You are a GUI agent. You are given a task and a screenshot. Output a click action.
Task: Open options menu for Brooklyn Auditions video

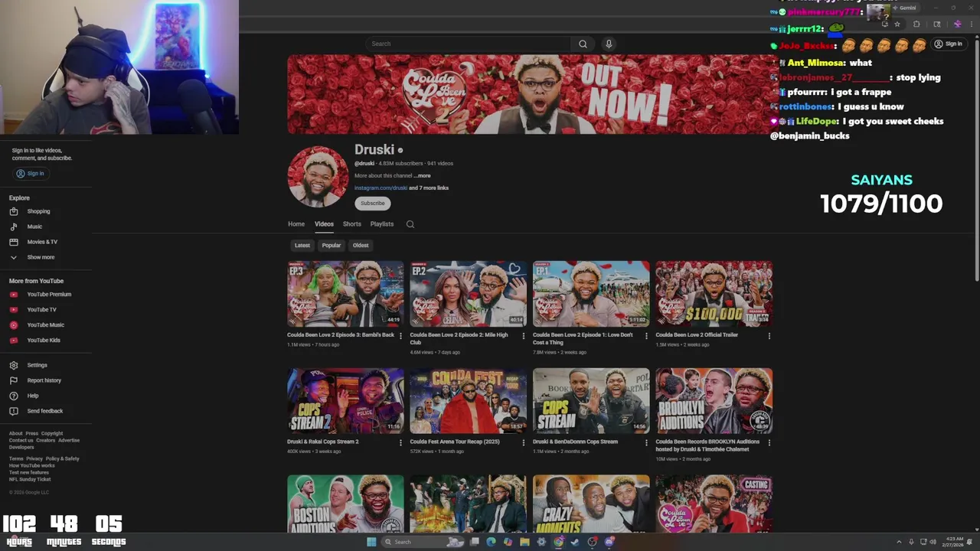click(769, 442)
